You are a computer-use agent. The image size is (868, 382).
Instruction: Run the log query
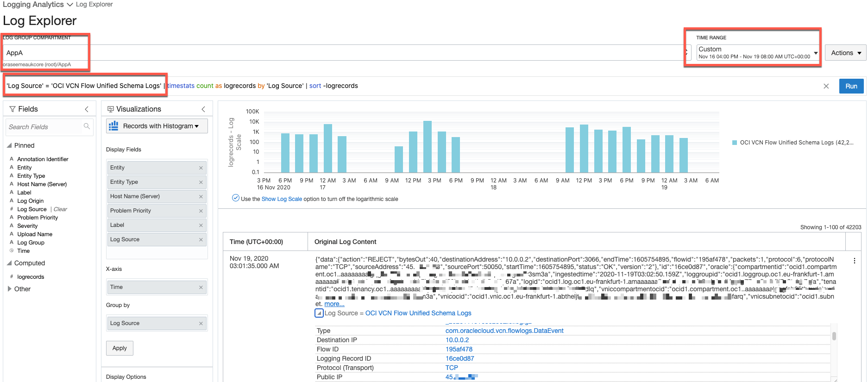(851, 86)
